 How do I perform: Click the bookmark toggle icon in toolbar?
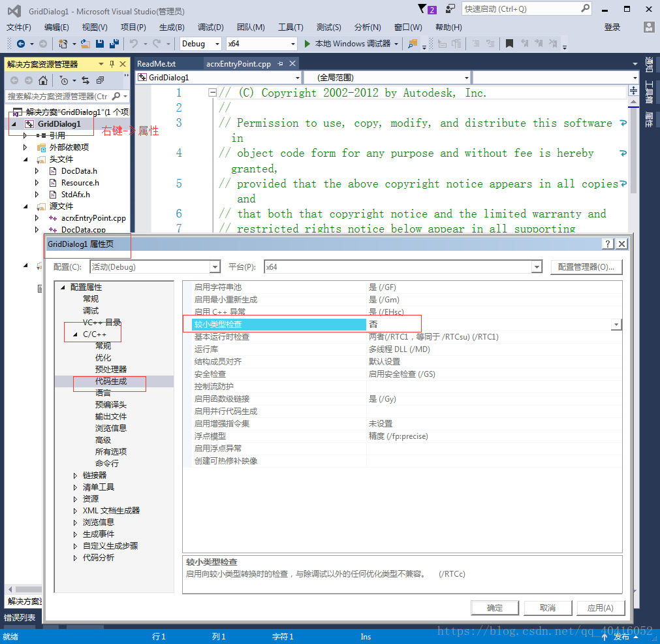509,43
